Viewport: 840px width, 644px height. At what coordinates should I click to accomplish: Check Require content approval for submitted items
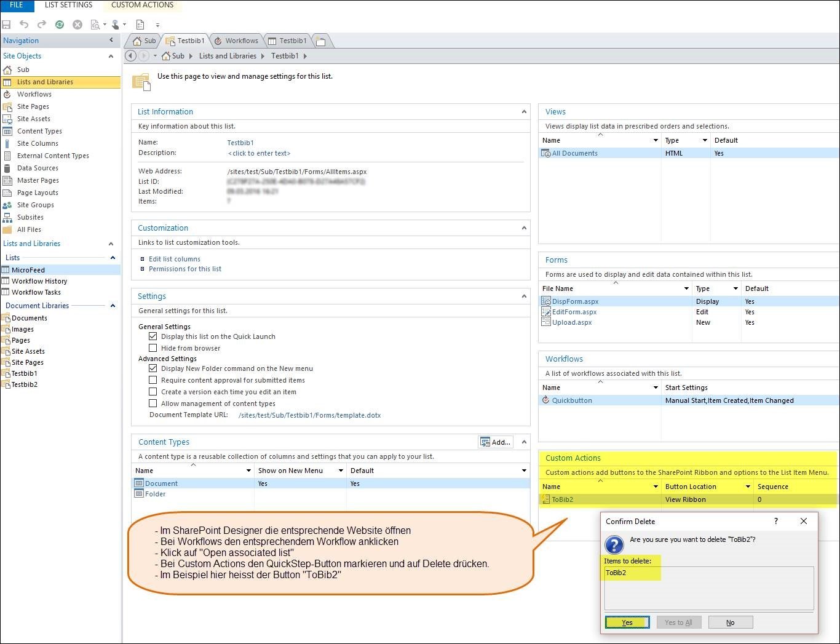coord(153,380)
